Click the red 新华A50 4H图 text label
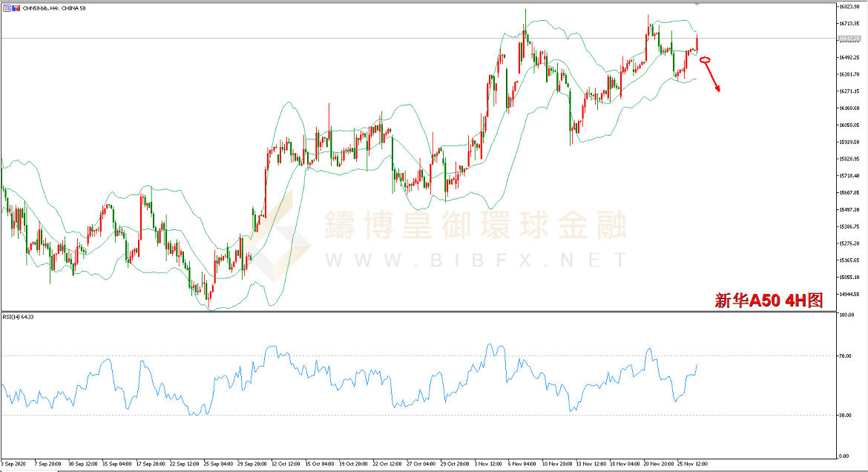Viewport: 868px width, 472px height. pyautogui.click(x=768, y=300)
